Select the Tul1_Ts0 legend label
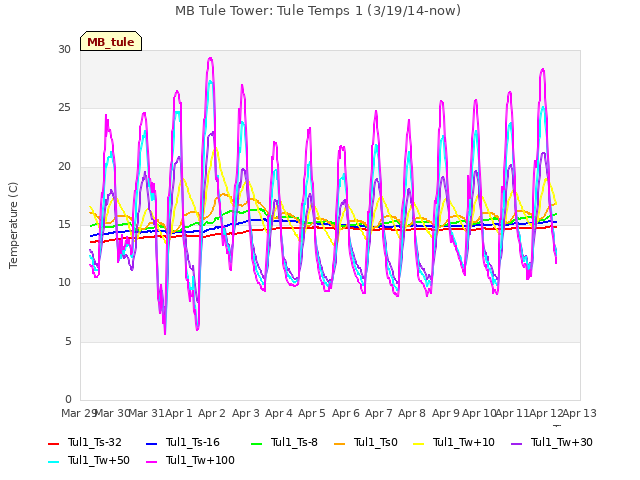 pyautogui.click(x=376, y=442)
